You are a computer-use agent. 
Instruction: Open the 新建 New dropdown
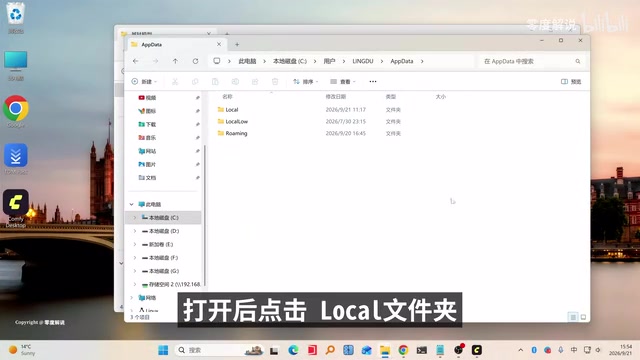(144, 82)
